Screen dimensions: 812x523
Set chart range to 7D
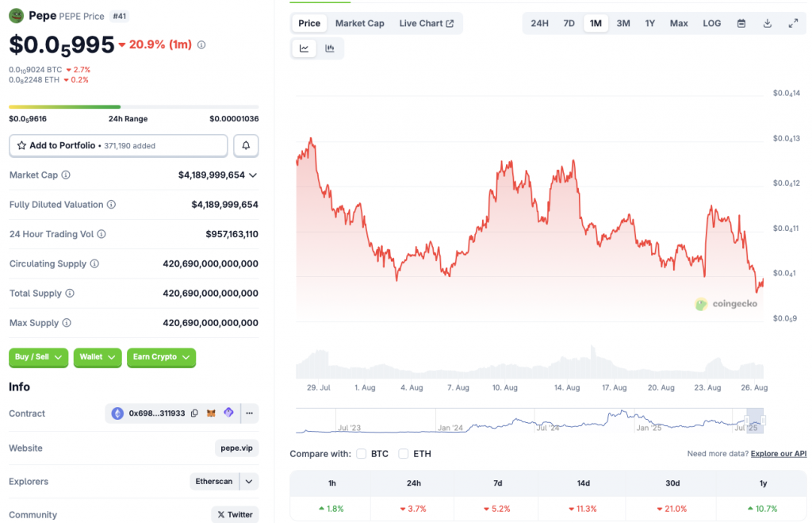tap(569, 23)
